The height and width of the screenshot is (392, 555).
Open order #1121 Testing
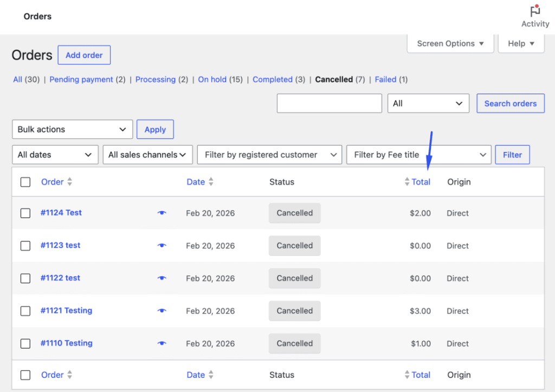click(66, 311)
